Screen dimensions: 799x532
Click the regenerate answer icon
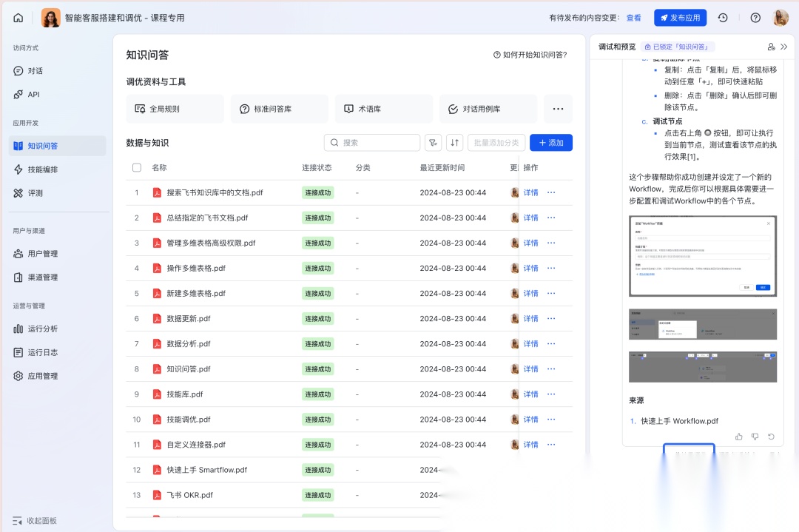click(x=771, y=437)
